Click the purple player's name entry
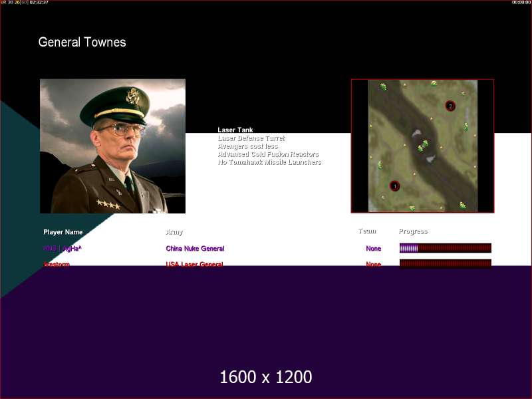This screenshot has width=532, height=399. point(63,248)
